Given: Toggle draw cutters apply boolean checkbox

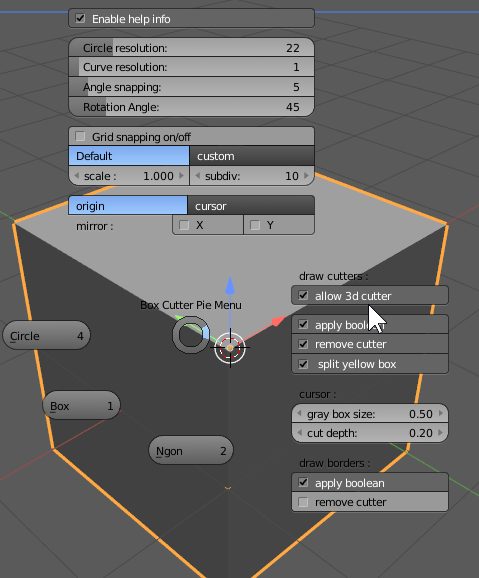Looking at the screenshot, I should coord(303,324).
